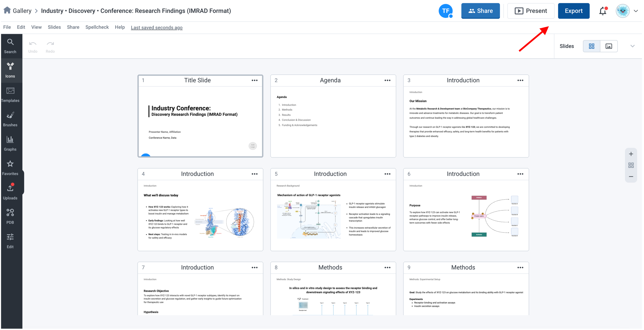Open the Graphs panel

10,144
